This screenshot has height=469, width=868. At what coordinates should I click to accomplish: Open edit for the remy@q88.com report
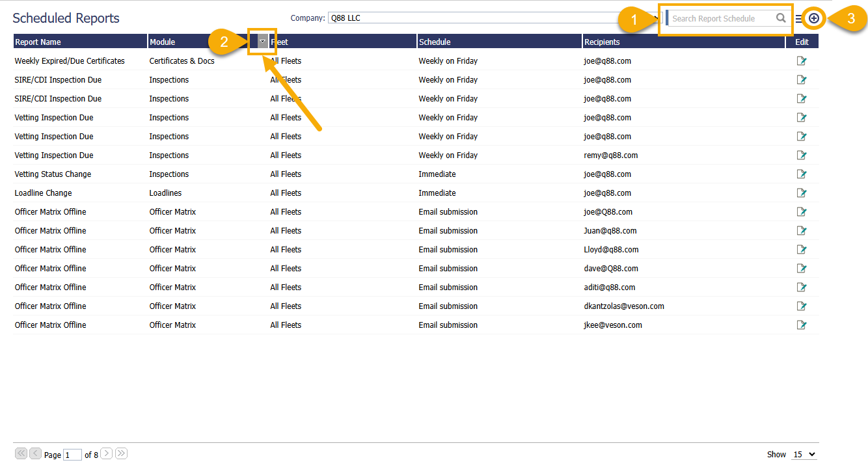(x=802, y=155)
